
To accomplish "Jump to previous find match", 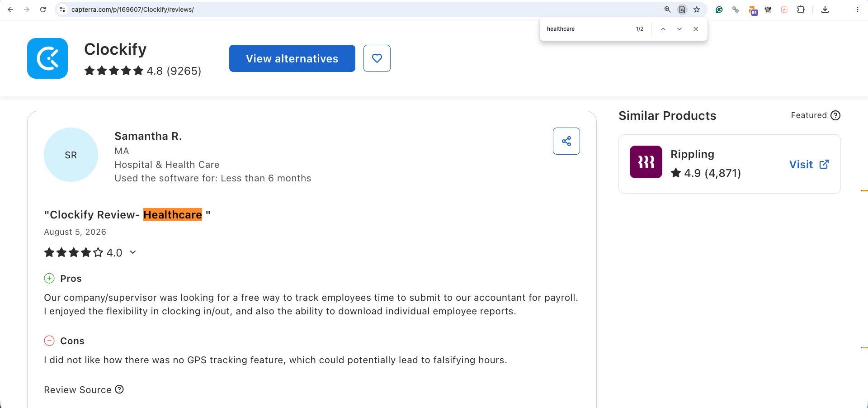I will tap(663, 29).
